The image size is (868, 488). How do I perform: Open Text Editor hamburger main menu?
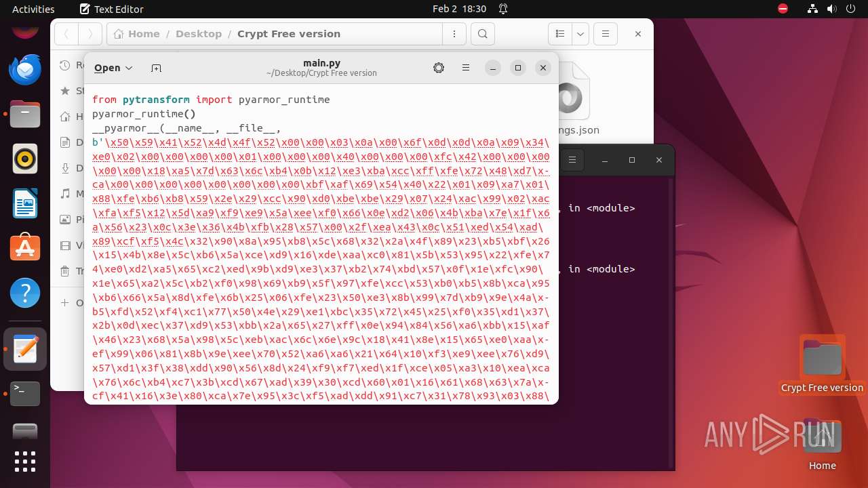click(466, 68)
